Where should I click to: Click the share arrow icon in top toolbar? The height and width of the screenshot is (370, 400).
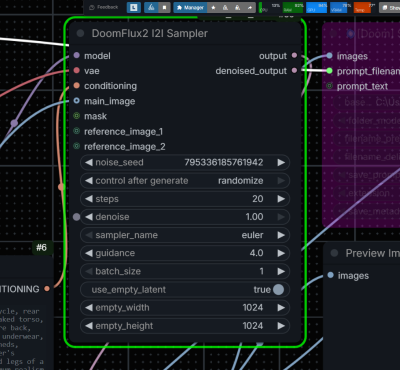(250, 7)
